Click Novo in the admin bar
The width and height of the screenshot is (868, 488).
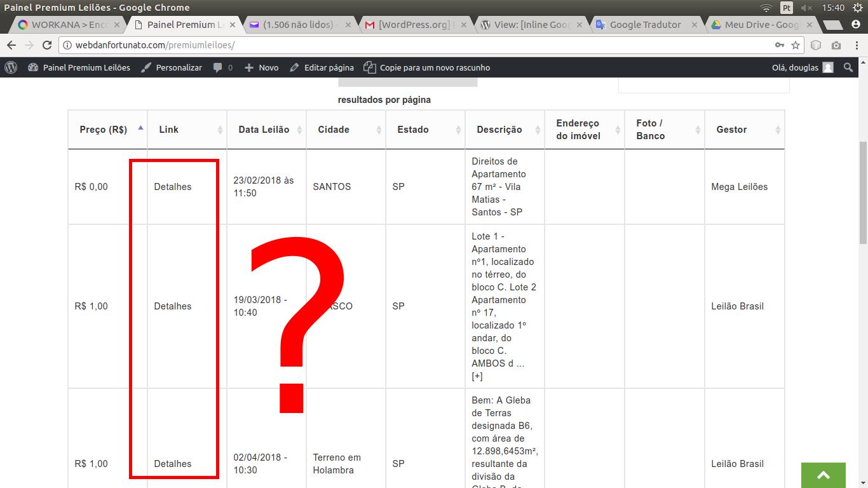[x=262, y=67]
